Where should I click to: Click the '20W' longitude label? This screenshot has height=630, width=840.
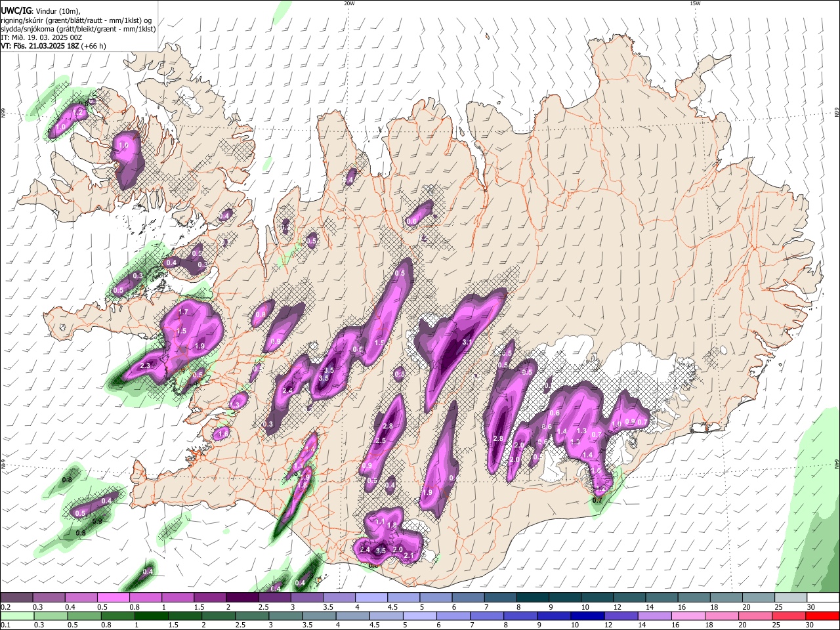point(349,3)
